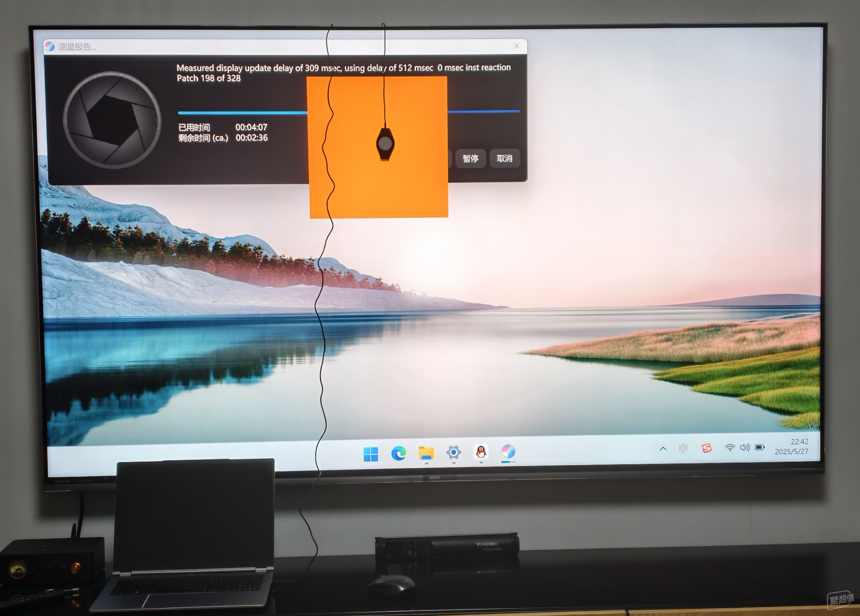Screen dimensions: 860x616
Task: Click the elapsed time 00:04:07 value
Action: (x=251, y=127)
